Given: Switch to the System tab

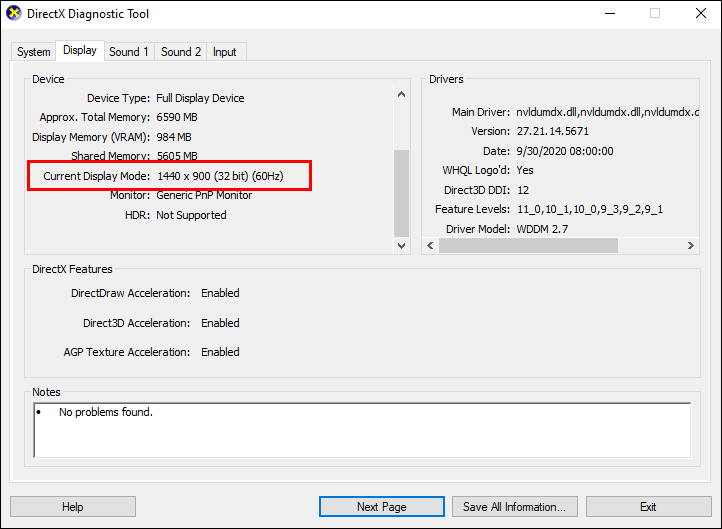Looking at the screenshot, I should point(34,52).
